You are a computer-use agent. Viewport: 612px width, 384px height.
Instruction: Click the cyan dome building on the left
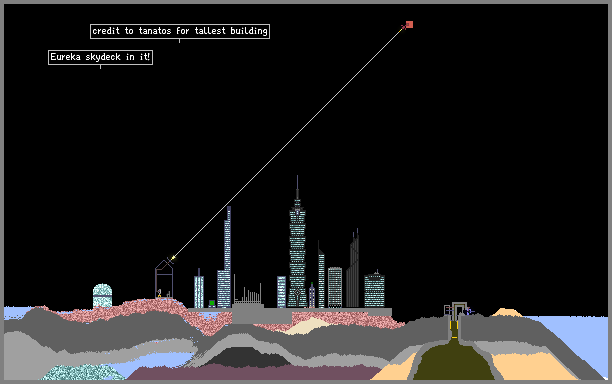pos(102,295)
